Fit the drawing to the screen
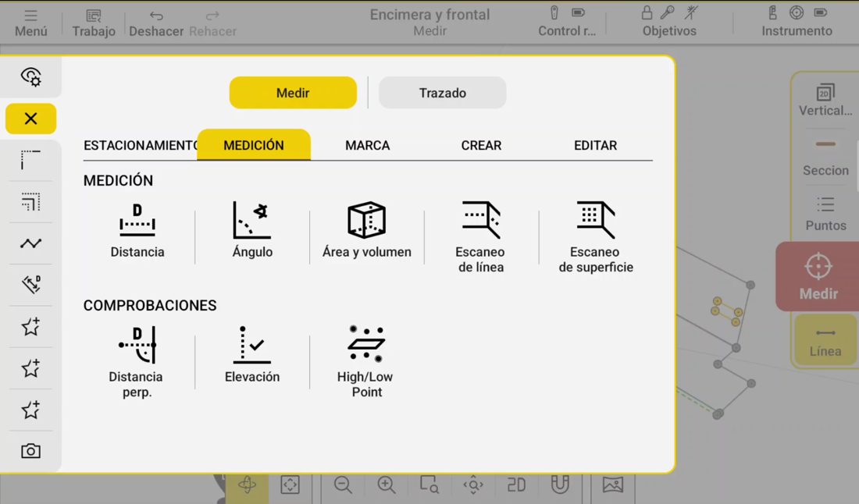Viewport: 859px width, 504px height. pos(290,484)
